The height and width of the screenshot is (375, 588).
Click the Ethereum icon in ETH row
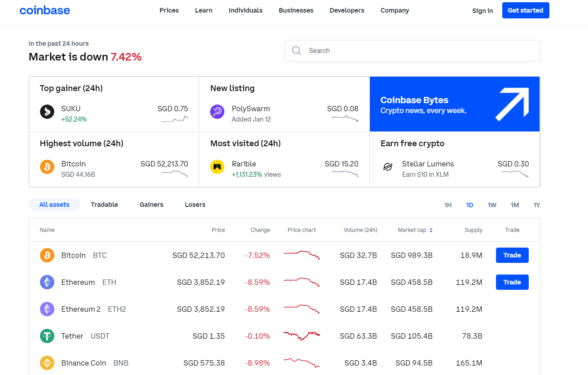click(47, 282)
